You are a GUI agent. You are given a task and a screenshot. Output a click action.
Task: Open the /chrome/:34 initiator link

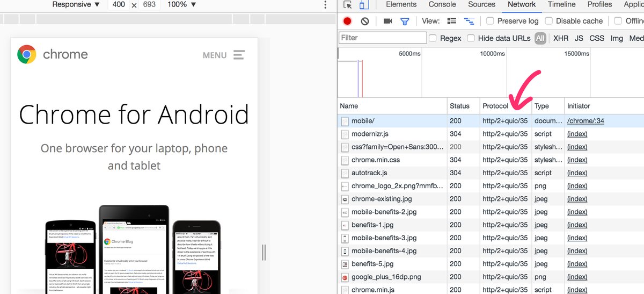(x=586, y=121)
